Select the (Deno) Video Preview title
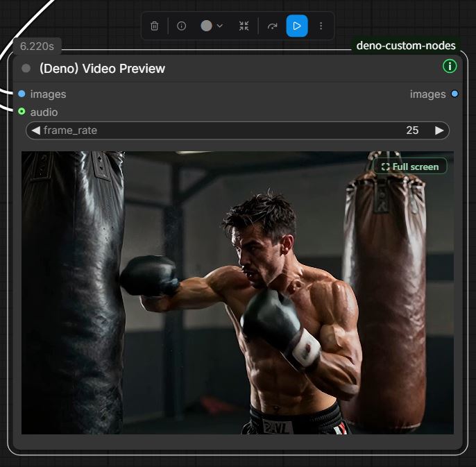476x467 pixels. (x=102, y=69)
